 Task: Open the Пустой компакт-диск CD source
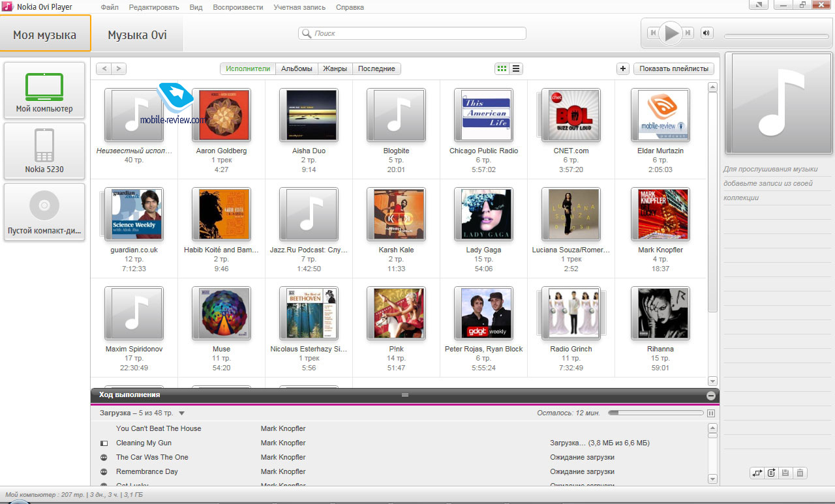click(44, 211)
